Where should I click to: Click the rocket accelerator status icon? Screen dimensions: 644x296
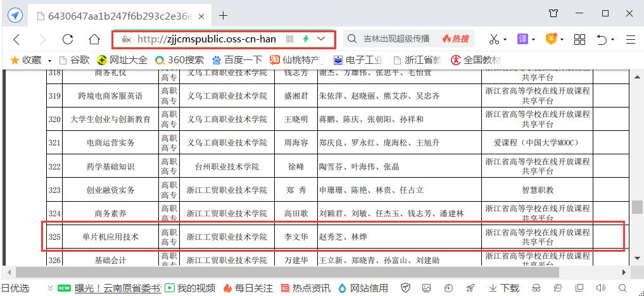click(471, 288)
